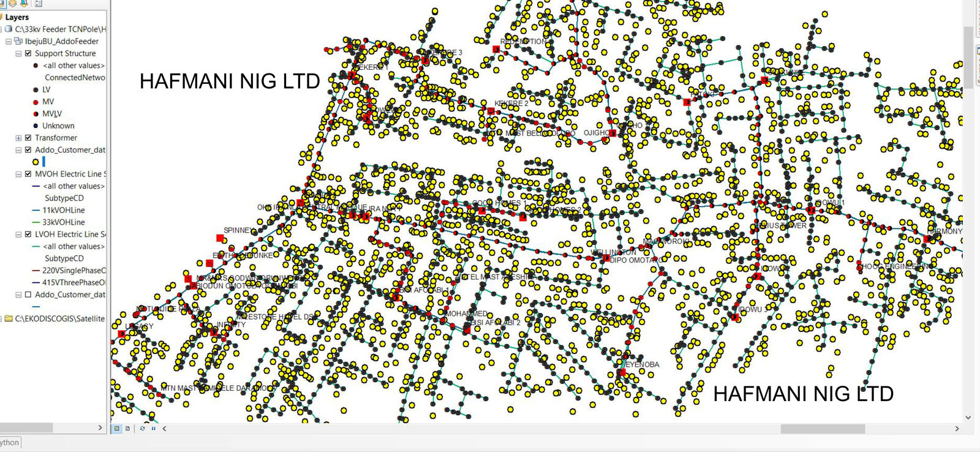Click the map scrollbar left arrow

pyautogui.click(x=164, y=429)
